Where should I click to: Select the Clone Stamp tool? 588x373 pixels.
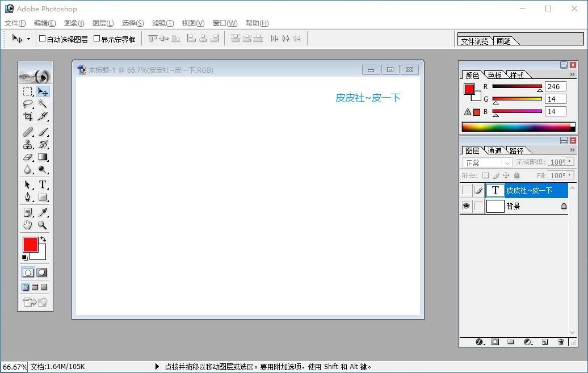coord(27,144)
